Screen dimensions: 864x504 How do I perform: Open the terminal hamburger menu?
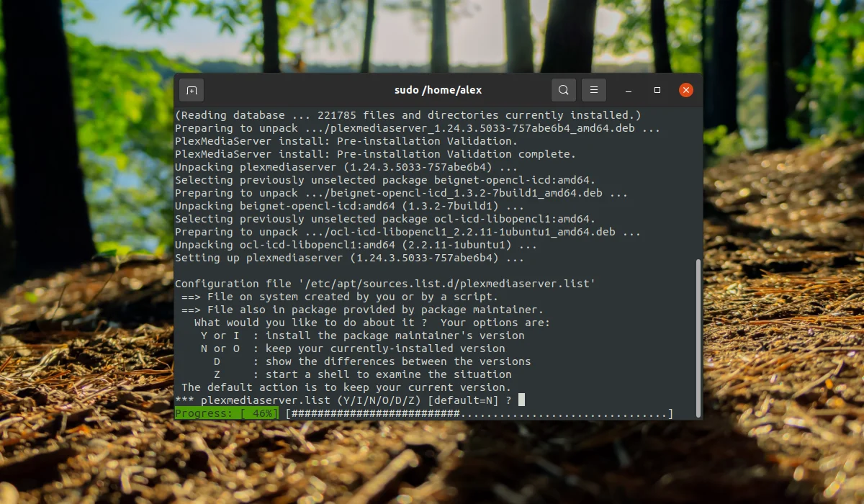pyautogui.click(x=594, y=90)
